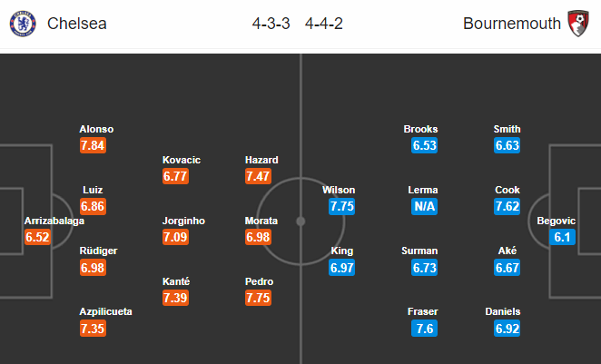
Task: Open Cook's 7.62 rating badge
Action: (507, 206)
